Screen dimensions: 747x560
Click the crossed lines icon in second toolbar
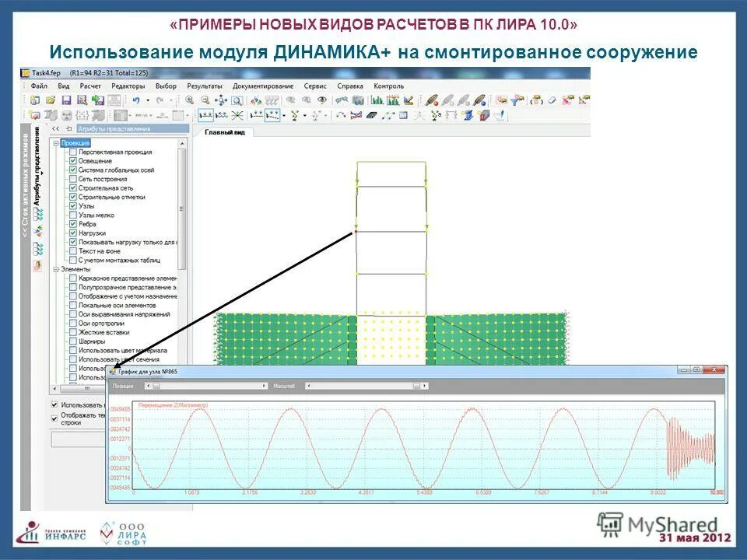[x=237, y=115]
